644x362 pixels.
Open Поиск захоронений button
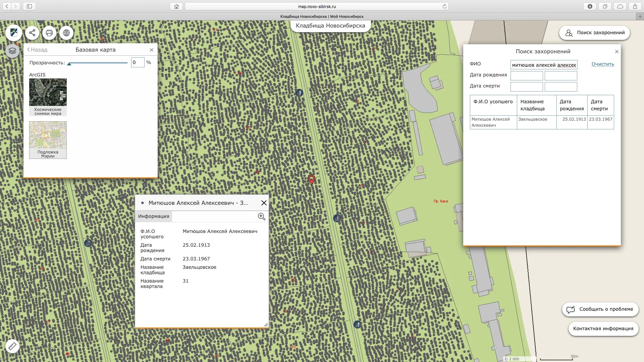coord(594,33)
